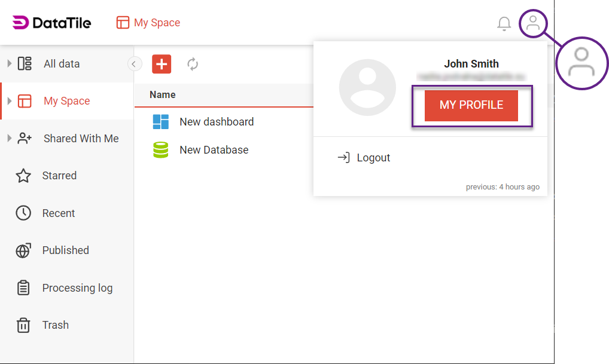
Task: Click the Name column header to sort
Action: [162, 94]
